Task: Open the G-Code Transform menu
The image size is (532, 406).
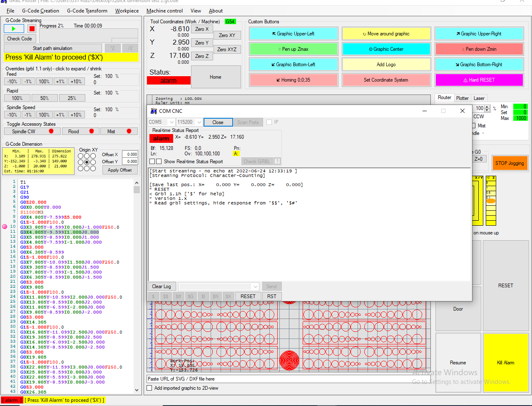Action: [x=87, y=11]
